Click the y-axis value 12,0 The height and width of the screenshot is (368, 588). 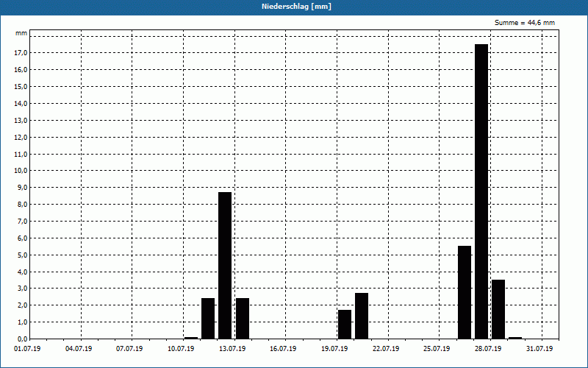(21, 138)
